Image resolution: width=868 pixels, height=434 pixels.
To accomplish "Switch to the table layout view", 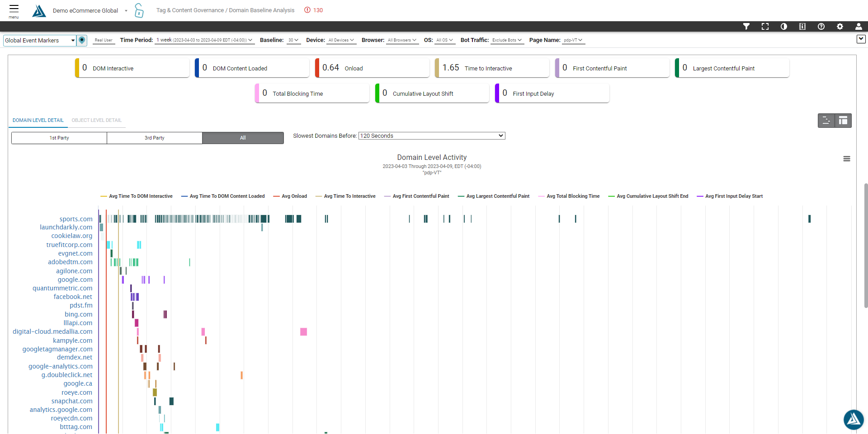I will pos(843,121).
